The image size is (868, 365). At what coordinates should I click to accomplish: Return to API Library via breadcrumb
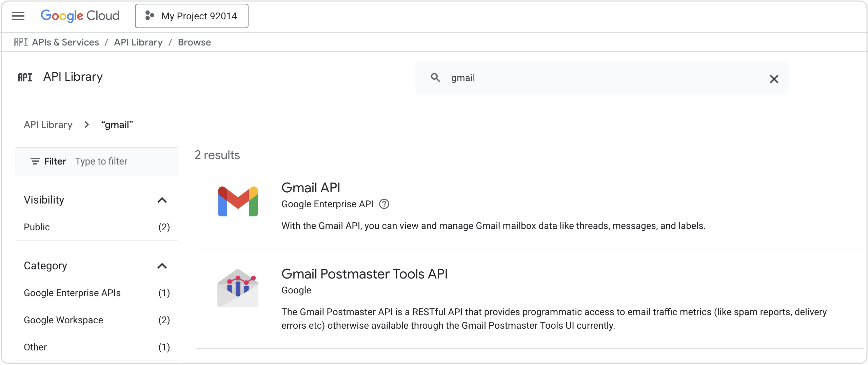tap(48, 124)
